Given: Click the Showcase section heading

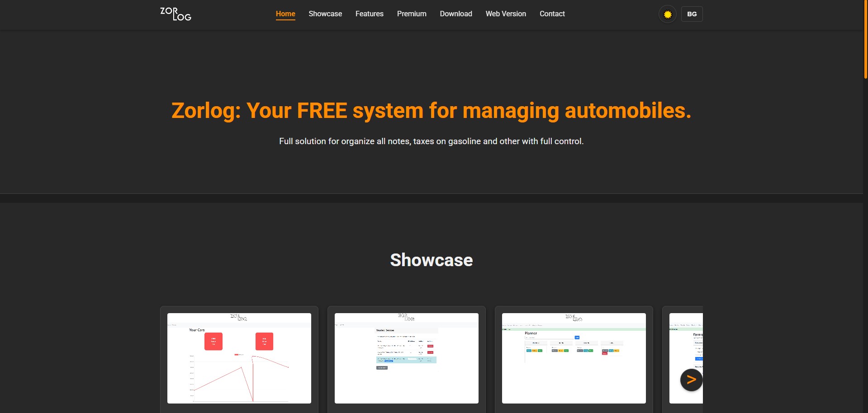Looking at the screenshot, I should pos(431,260).
